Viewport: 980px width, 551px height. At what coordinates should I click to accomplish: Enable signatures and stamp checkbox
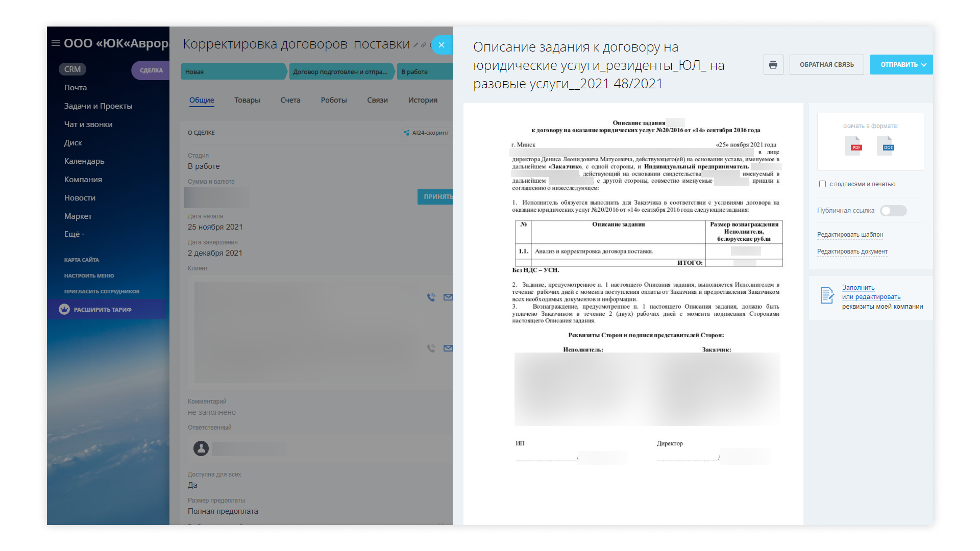click(x=822, y=184)
